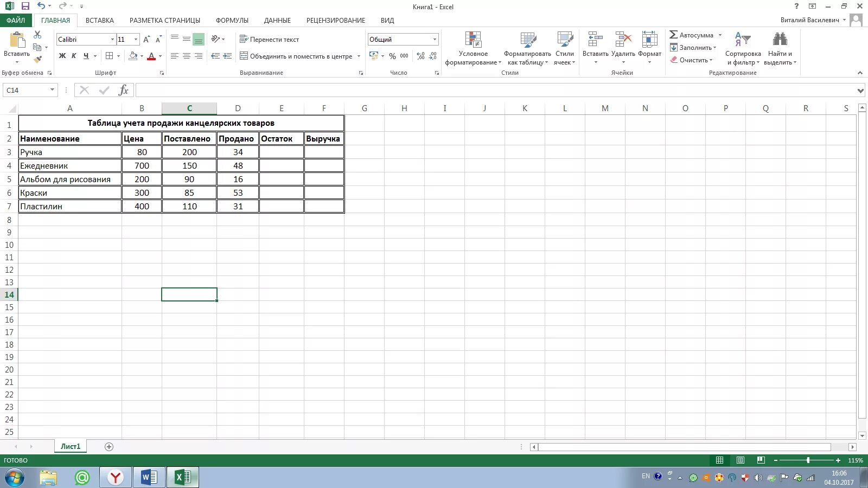Open Найти и выделить binoculars menu
The image size is (868, 488).
(780, 48)
